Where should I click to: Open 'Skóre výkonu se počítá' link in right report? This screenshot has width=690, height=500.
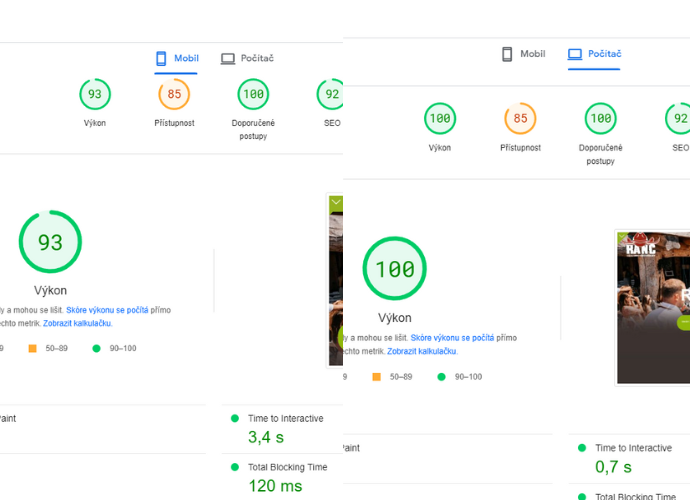(x=452, y=338)
